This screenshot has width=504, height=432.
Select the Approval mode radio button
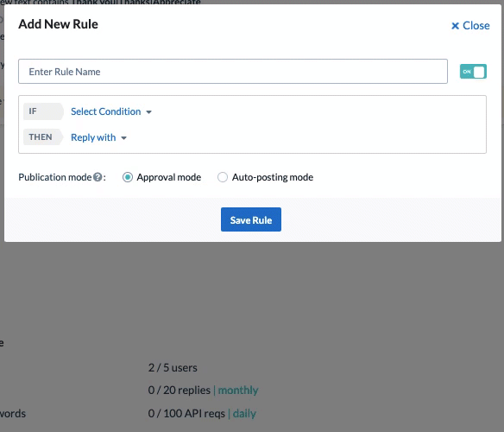(128, 177)
